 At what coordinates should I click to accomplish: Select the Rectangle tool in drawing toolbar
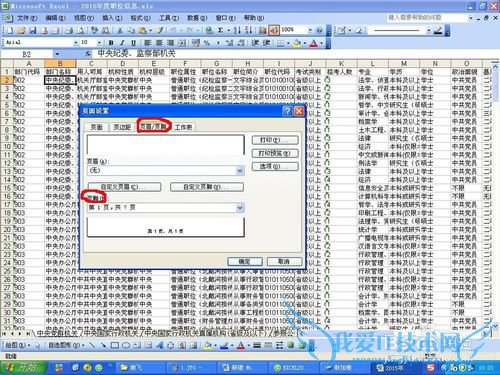tap(115, 345)
